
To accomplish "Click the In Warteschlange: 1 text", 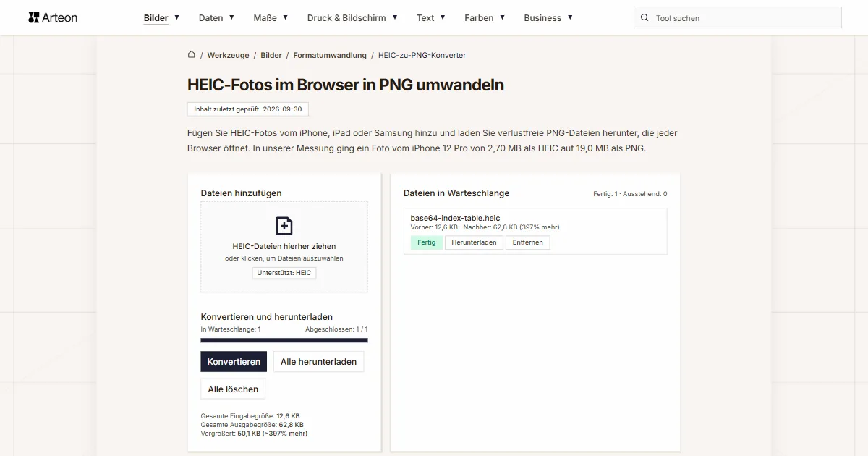I will 231,329.
